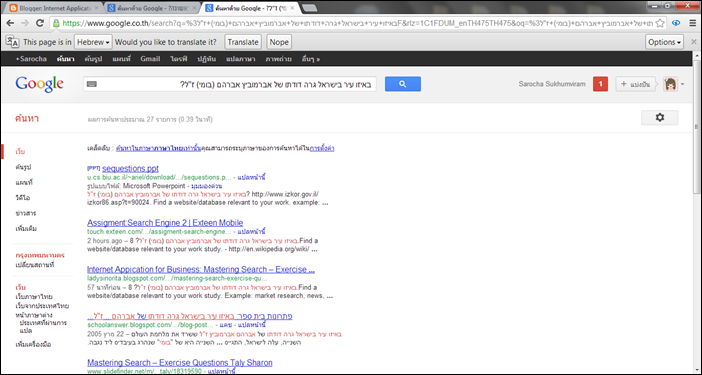Screen dimensions: 702x375
Task: Click มุมมองด่วน quick view link
Action: point(207,186)
